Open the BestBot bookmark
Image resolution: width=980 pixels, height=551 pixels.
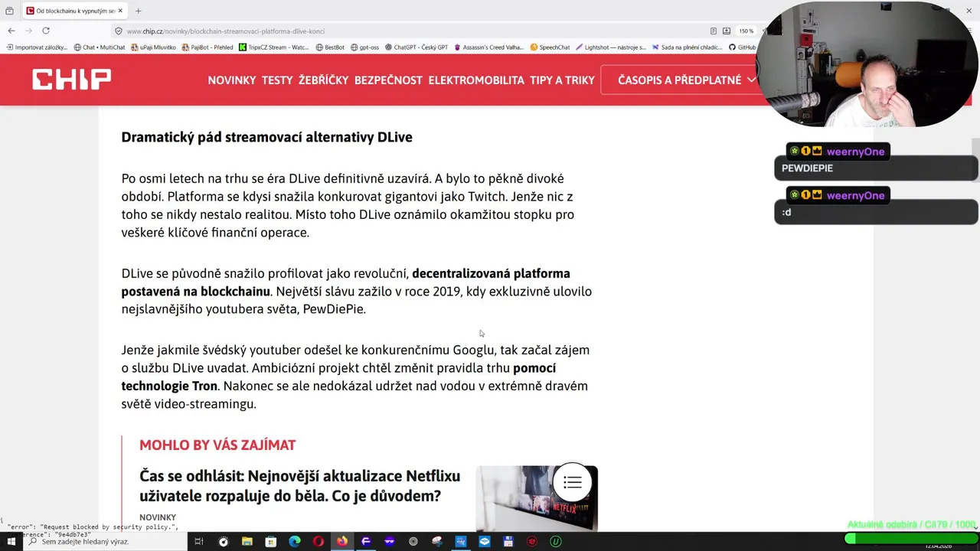coord(330,47)
